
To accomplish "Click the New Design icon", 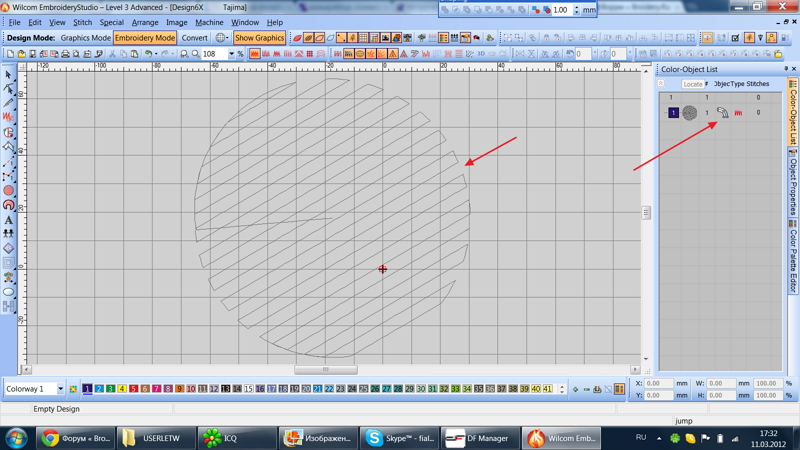I will point(10,54).
